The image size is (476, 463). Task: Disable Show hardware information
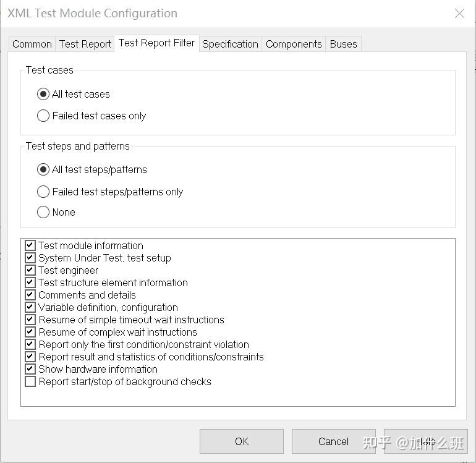click(x=30, y=369)
